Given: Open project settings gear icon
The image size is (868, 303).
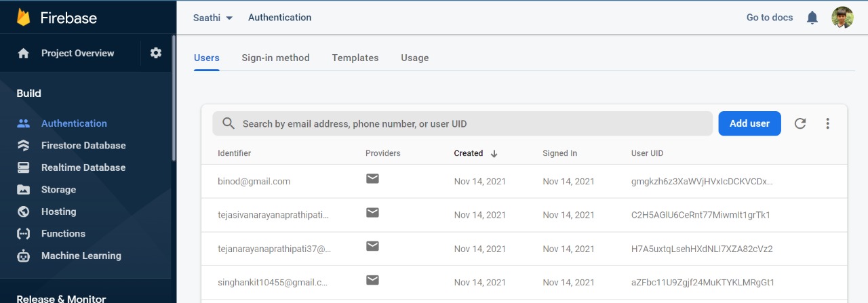Looking at the screenshot, I should [156, 53].
